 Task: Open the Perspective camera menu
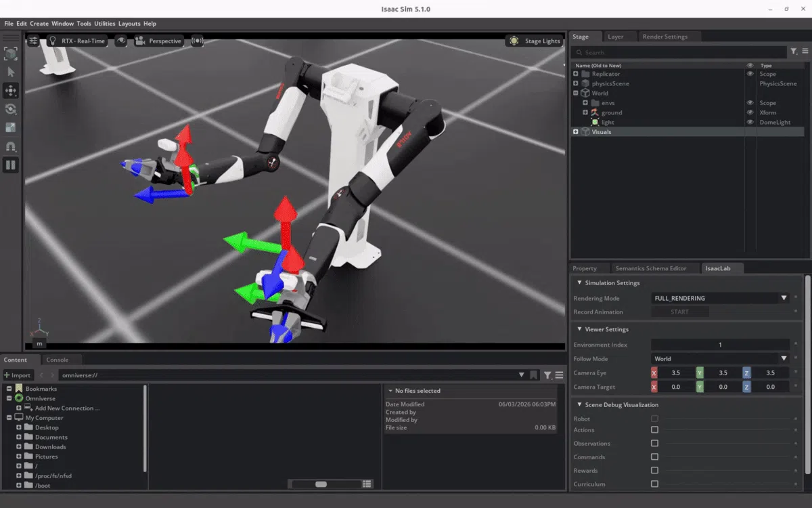coord(158,41)
